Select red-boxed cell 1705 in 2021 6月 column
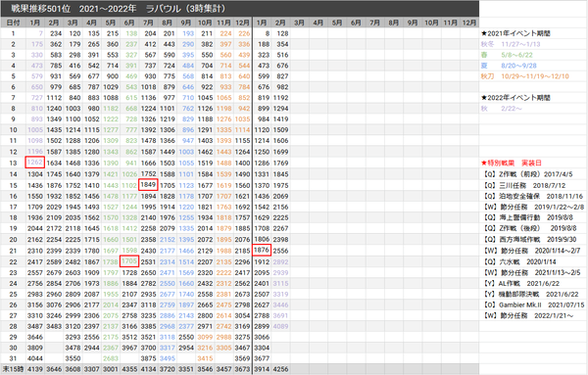588x375 pixels. pyautogui.click(x=129, y=261)
